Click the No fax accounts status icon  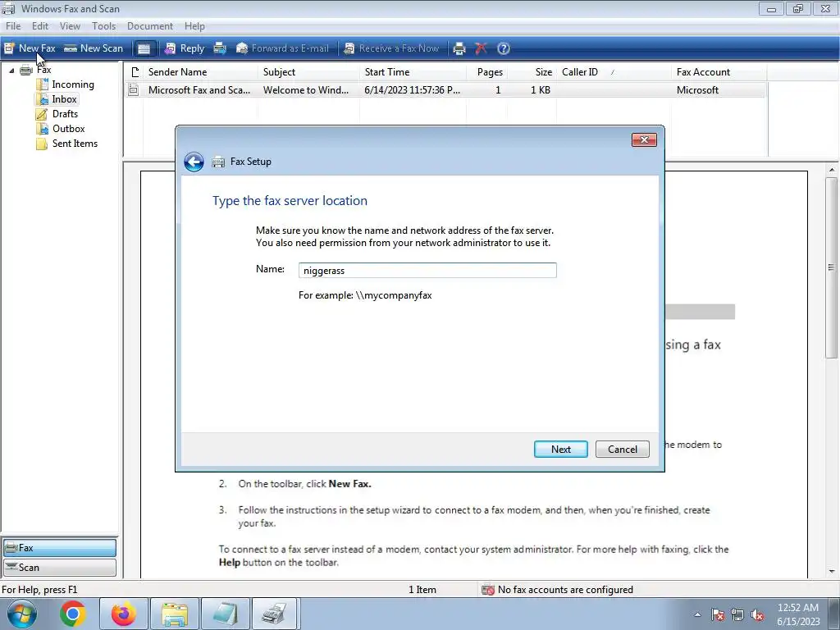pyautogui.click(x=487, y=590)
